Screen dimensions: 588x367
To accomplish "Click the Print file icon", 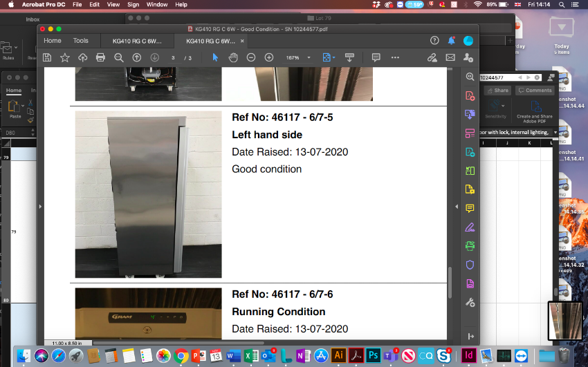I will point(100,57).
